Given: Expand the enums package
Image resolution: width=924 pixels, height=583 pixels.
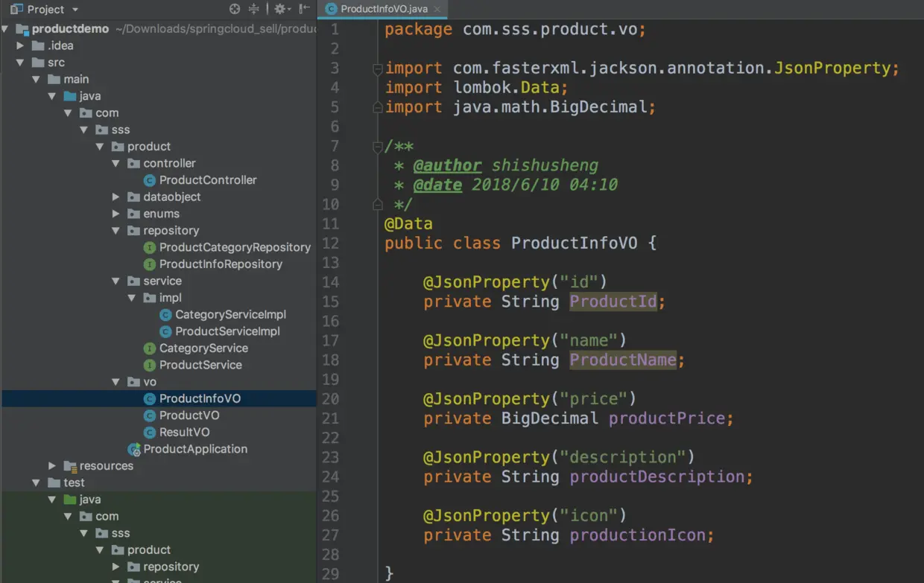Looking at the screenshot, I should [x=115, y=214].
